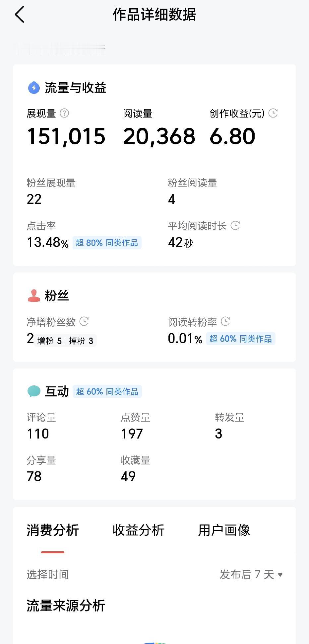Open the 发布后 7 天 time dropdown
Image resolution: width=309 pixels, height=644 pixels.
pyautogui.click(x=251, y=575)
